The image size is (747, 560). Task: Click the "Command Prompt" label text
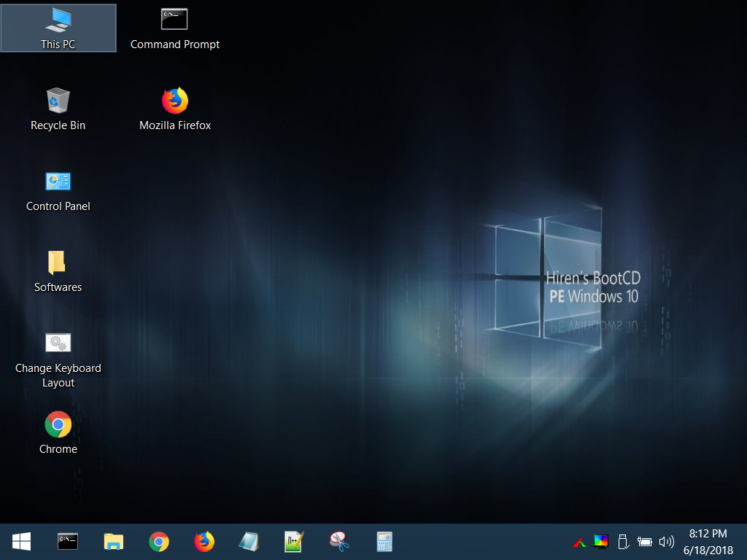point(175,44)
